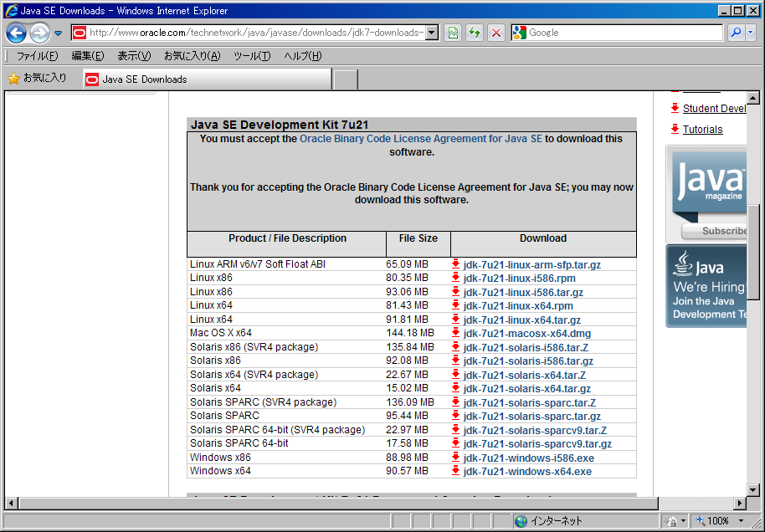The height and width of the screenshot is (532, 765).
Task: Download jdk-7u21-linux-x64.rpm
Action: pos(517,306)
